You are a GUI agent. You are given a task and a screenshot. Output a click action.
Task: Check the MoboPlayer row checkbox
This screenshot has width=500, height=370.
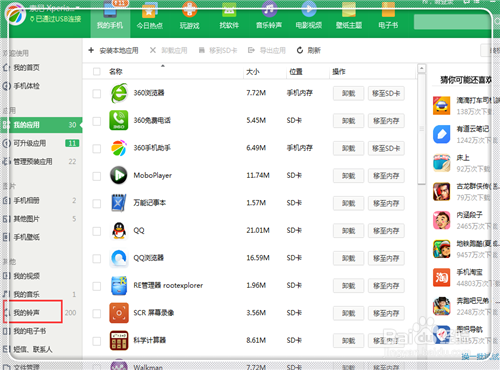[97, 176]
